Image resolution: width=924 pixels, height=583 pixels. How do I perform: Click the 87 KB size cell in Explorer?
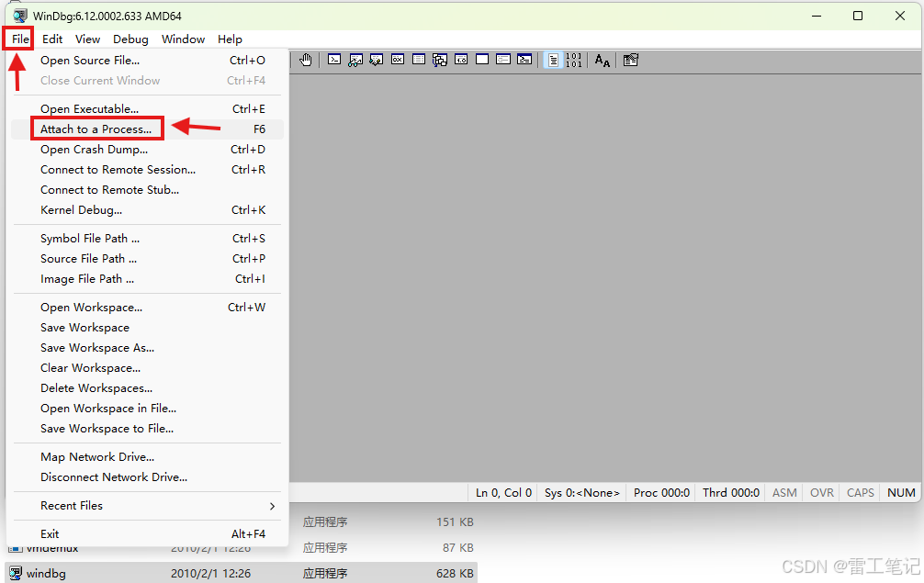458,548
